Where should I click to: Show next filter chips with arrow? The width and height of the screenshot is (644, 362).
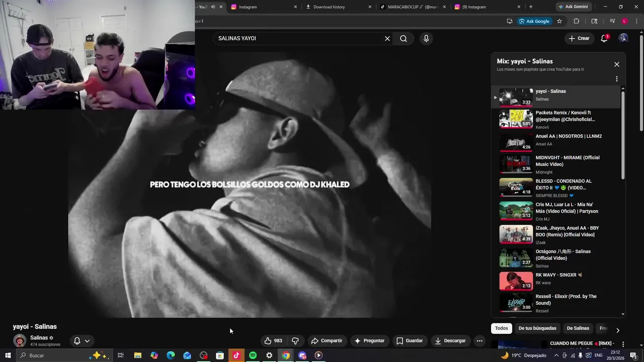[618, 330]
